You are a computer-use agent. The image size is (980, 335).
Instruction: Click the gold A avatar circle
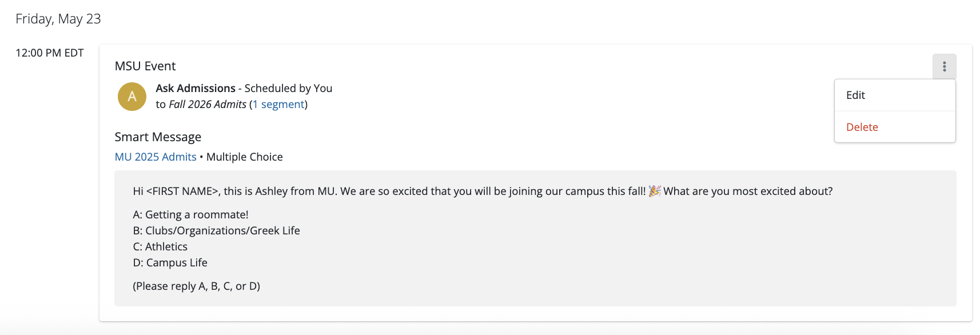[132, 97]
